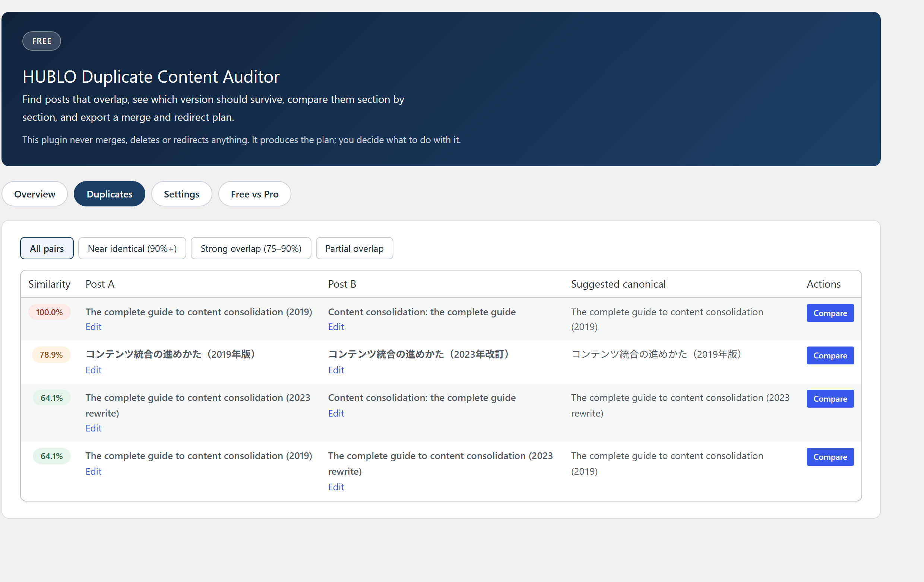The image size is (924, 582).
Task: Click the FREE plan badge
Action: (x=42, y=41)
